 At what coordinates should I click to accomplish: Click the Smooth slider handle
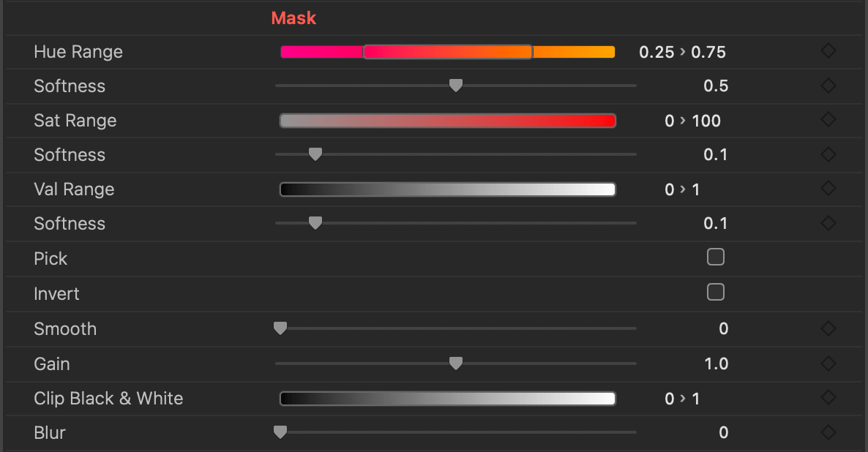(280, 328)
